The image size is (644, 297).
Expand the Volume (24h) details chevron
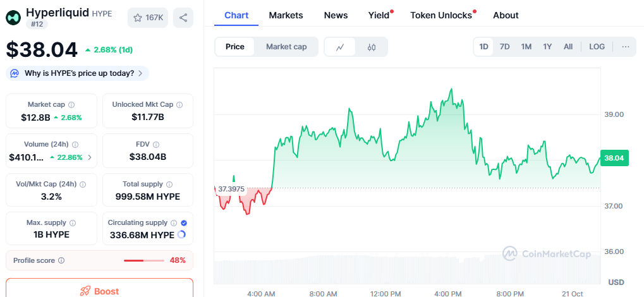pyautogui.click(x=89, y=157)
